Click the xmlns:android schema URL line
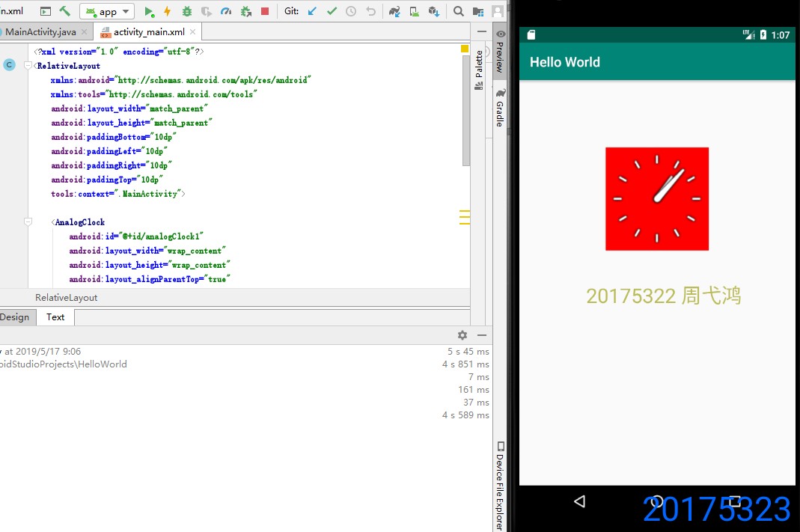Image resolution: width=800 pixels, height=532 pixels. pyautogui.click(x=180, y=79)
